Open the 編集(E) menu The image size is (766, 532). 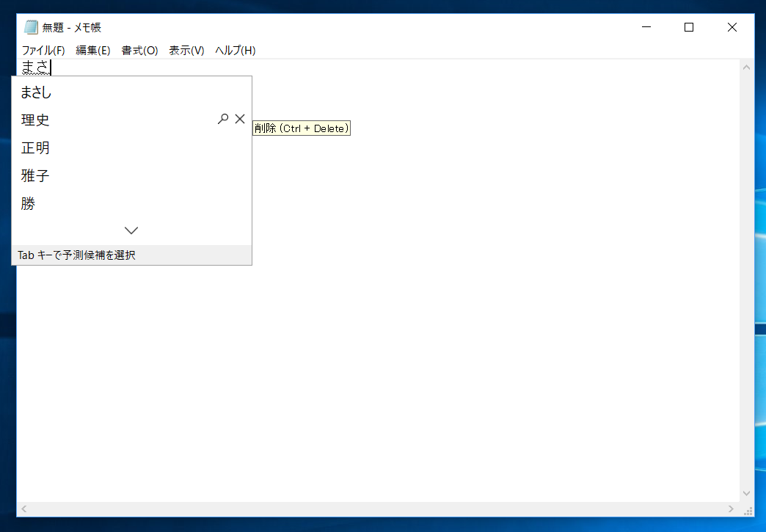pyautogui.click(x=93, y=51)
